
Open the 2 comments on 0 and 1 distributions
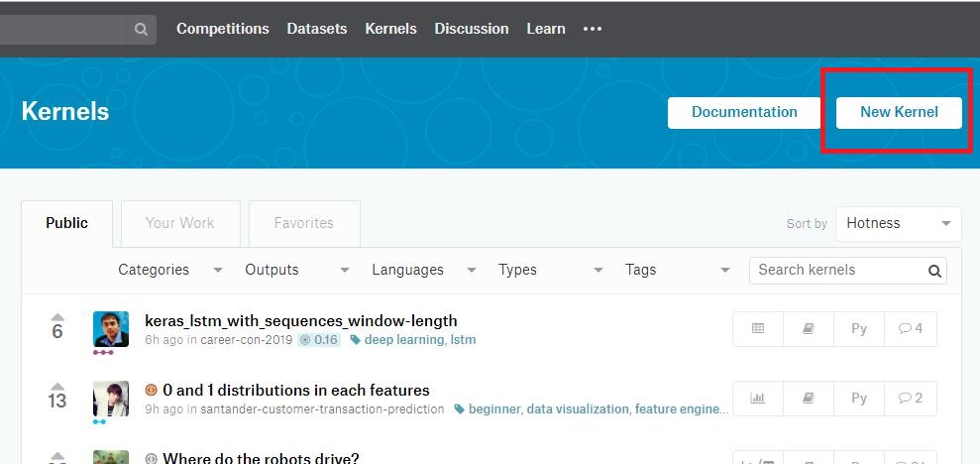pos(910,399)
